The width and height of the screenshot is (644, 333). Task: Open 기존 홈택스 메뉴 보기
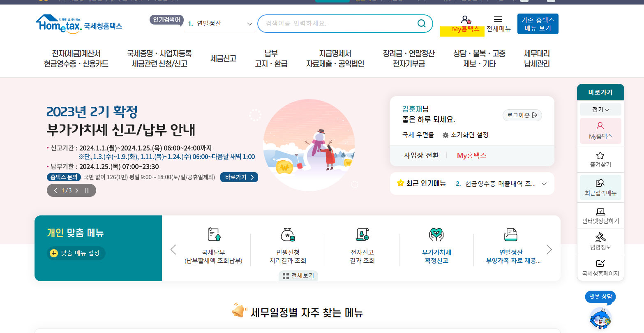(538, 23)
